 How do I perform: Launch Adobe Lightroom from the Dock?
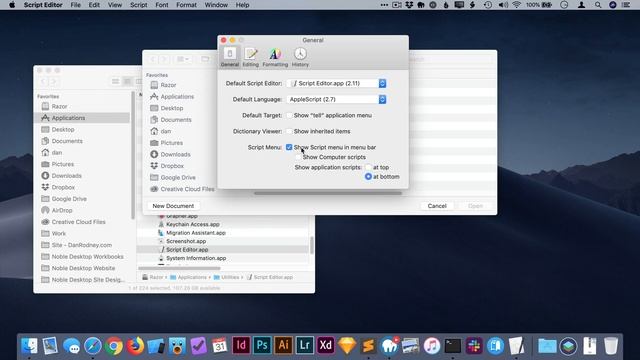(x=304, y=346)
